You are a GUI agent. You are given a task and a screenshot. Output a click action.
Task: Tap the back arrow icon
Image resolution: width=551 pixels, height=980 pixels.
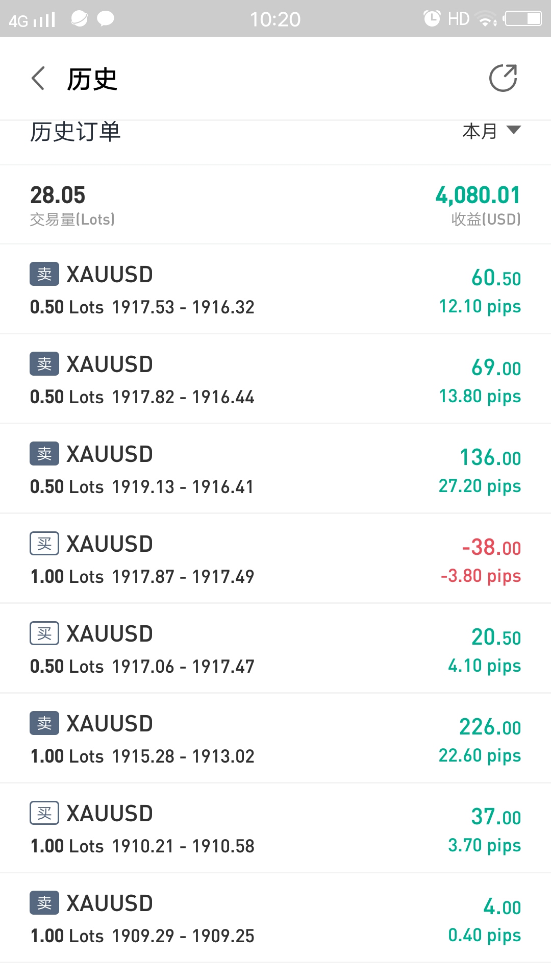[38, 79]
